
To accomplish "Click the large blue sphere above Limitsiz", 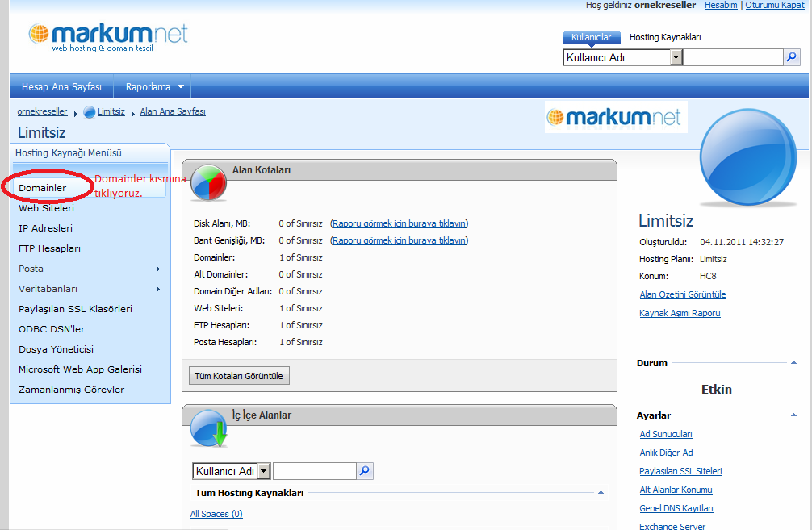I will pos(748,156).
